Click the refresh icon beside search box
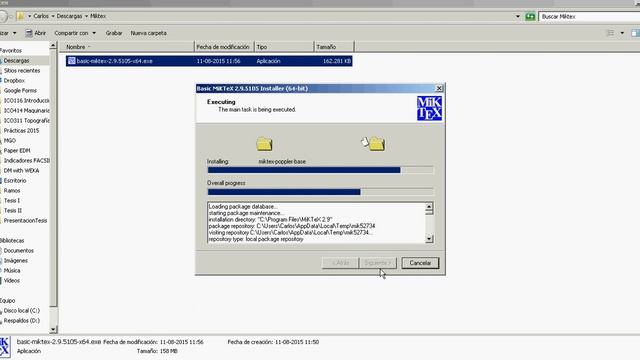This screenshot has height=360, width=640. point(530,17)
